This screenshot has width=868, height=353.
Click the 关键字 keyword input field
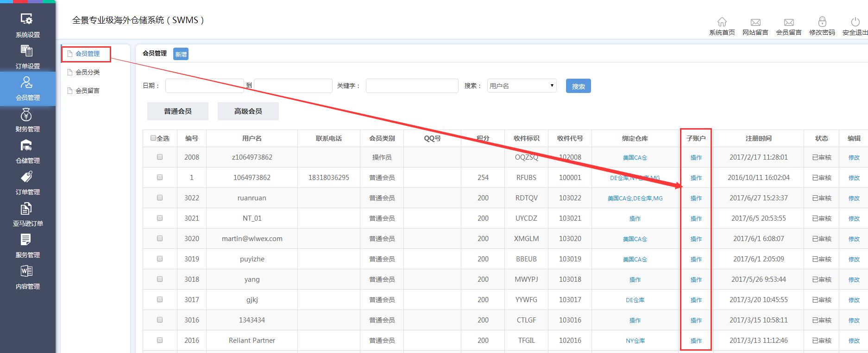[412, 86]
